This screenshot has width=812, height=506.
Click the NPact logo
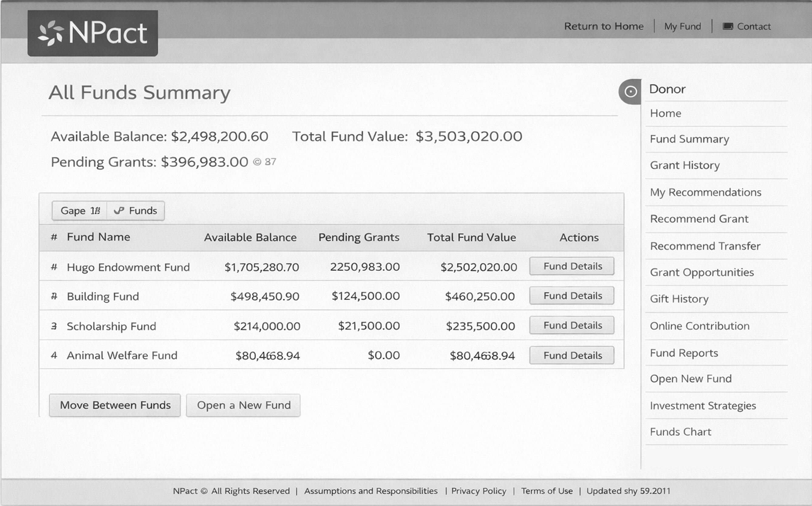click(92, 33)
